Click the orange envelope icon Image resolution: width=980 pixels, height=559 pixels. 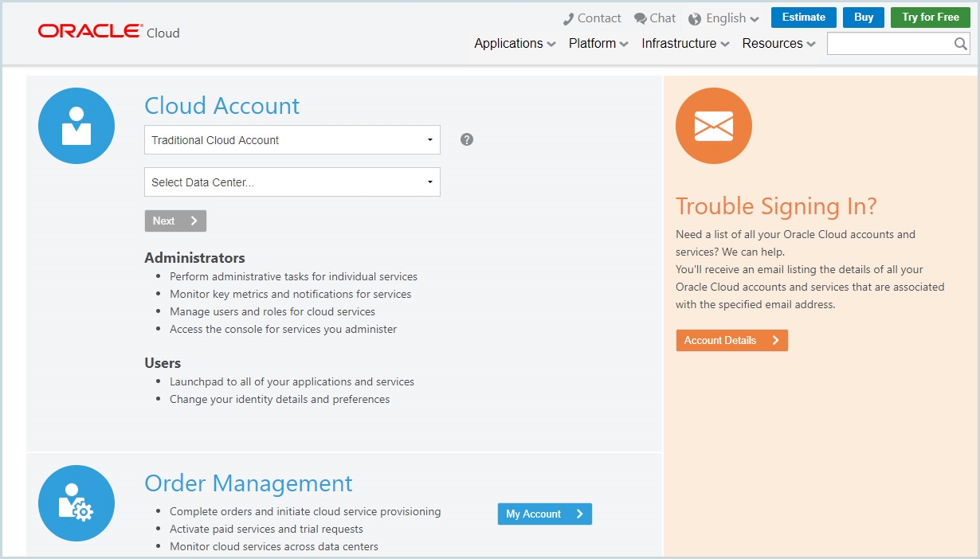(713, 126)
